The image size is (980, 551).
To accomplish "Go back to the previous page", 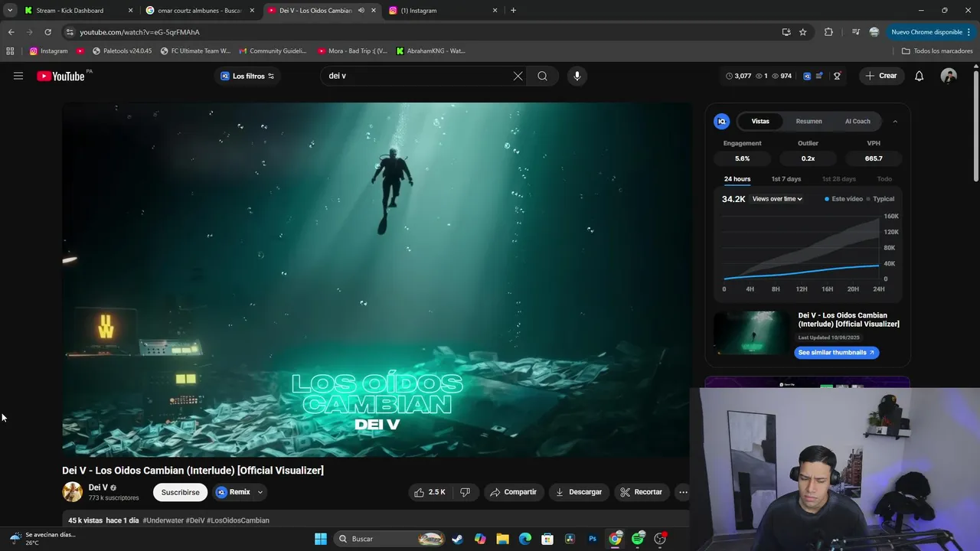I will coord(11,32).
